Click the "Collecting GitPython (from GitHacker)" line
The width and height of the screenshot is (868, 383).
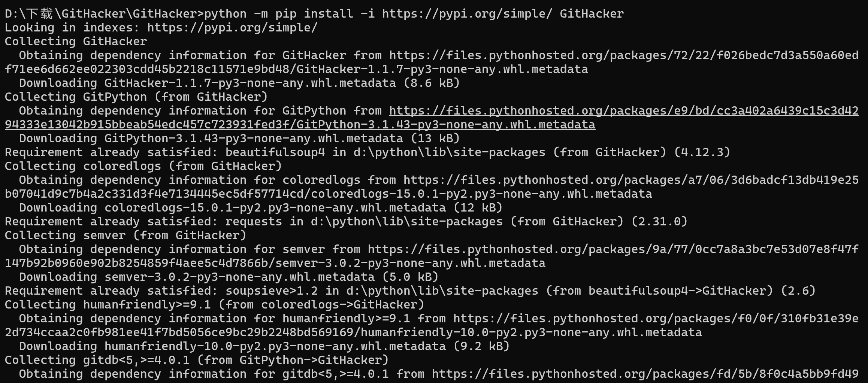click(x=136, y=97)
